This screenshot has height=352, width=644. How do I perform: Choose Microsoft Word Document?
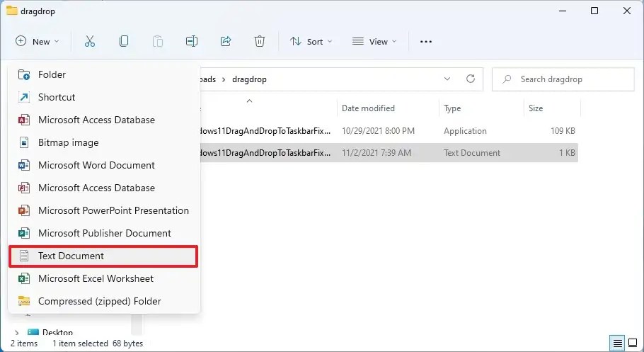pos(104,165)
